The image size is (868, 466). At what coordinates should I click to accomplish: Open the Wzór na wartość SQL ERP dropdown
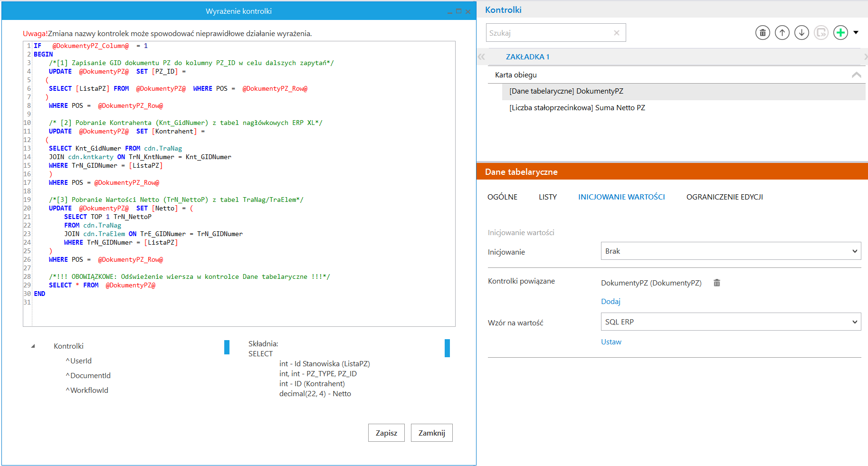730,322
